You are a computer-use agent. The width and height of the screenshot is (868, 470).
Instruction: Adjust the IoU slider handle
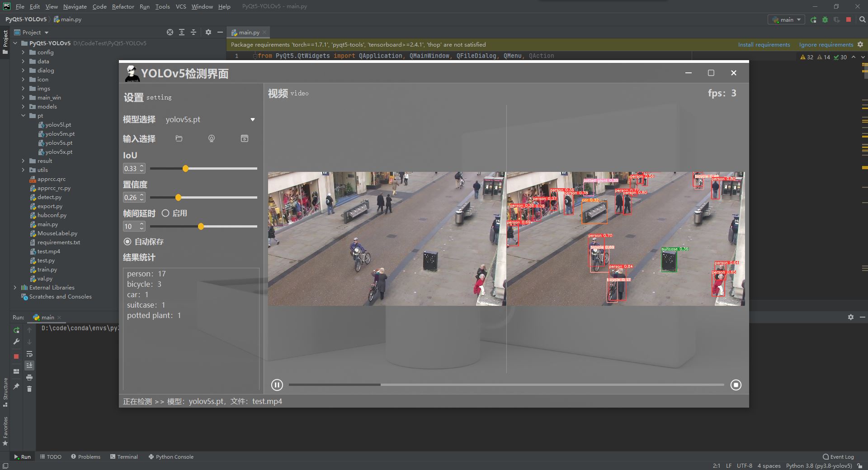185,168
